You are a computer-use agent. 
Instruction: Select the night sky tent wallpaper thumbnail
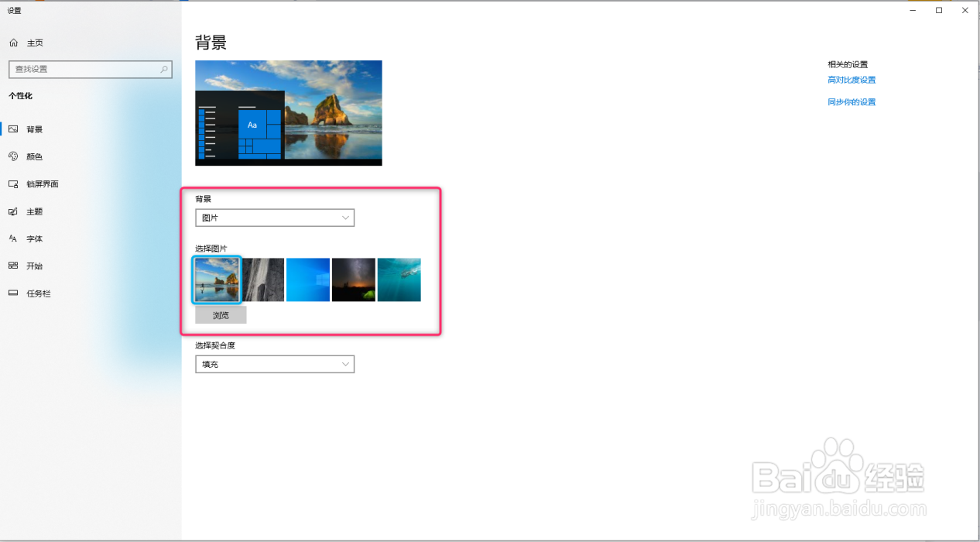coord(354,280)
